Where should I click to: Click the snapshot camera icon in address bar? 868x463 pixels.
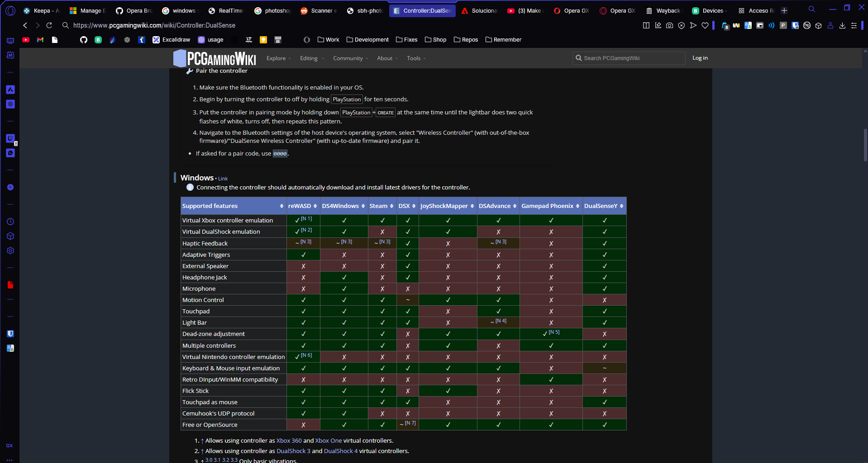click(670, 25)
